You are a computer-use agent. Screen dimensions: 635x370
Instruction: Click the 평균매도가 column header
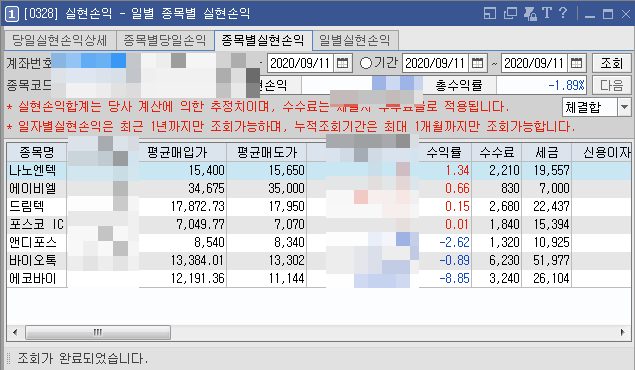[267, 152]
